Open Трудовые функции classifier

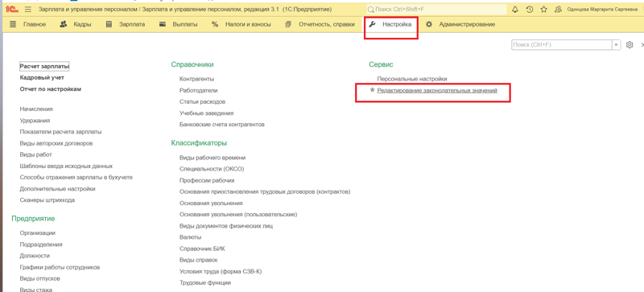[x=205, y=283]
